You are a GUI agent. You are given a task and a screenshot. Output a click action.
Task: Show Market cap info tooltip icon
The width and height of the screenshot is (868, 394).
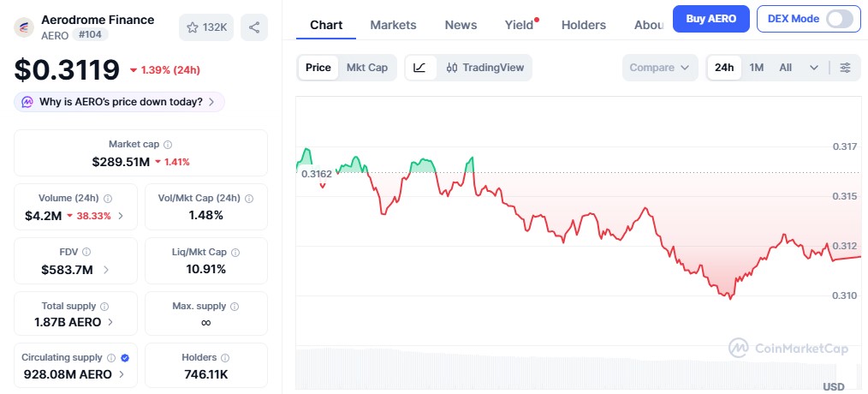point(168,145)
